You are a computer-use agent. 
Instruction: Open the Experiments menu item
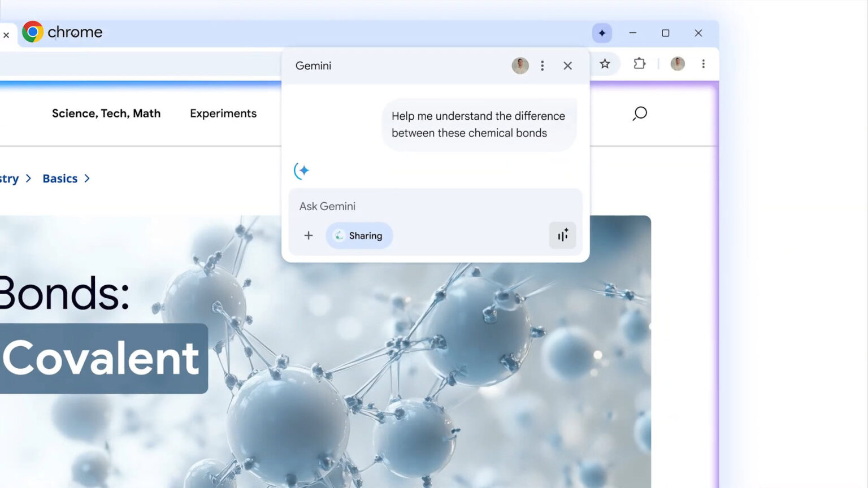223,113
